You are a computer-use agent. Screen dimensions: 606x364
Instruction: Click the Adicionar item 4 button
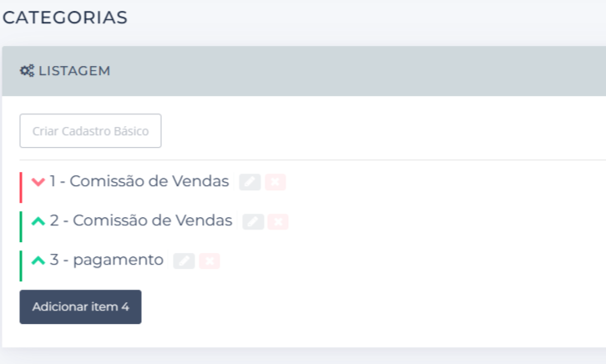click(x=80, y=306)
